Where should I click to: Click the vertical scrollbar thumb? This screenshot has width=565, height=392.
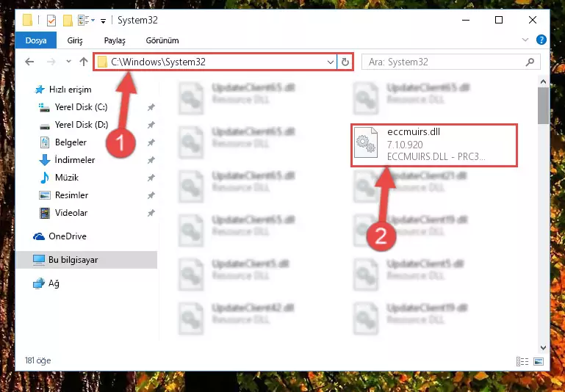(543, 106)
